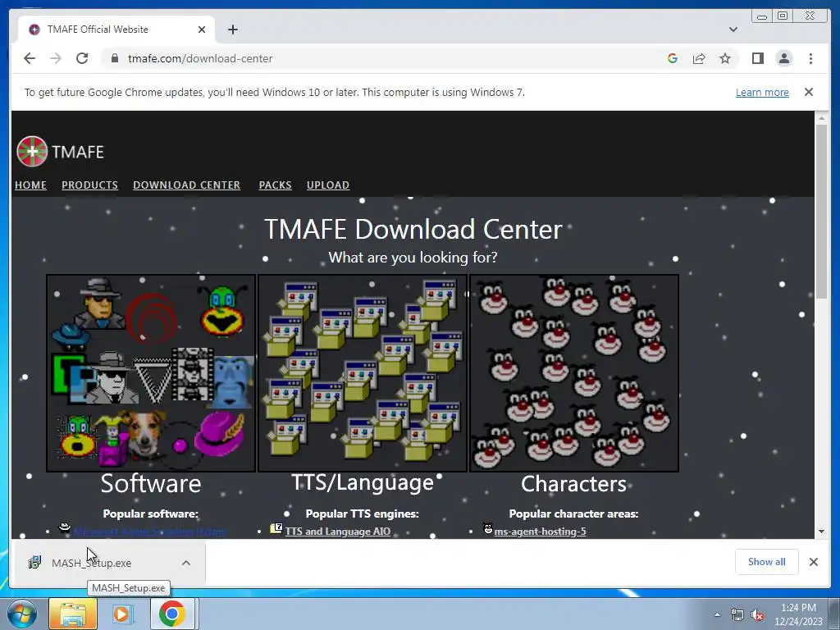Click the Characters category image

click(x=573, y=373)
